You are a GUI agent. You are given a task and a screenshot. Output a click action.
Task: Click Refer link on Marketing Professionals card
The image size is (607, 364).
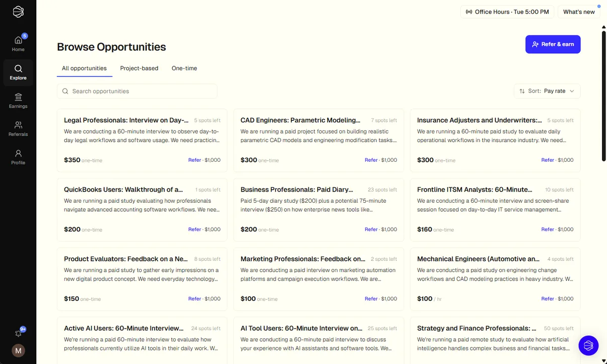pyautogui.click(x=371, y=299)
